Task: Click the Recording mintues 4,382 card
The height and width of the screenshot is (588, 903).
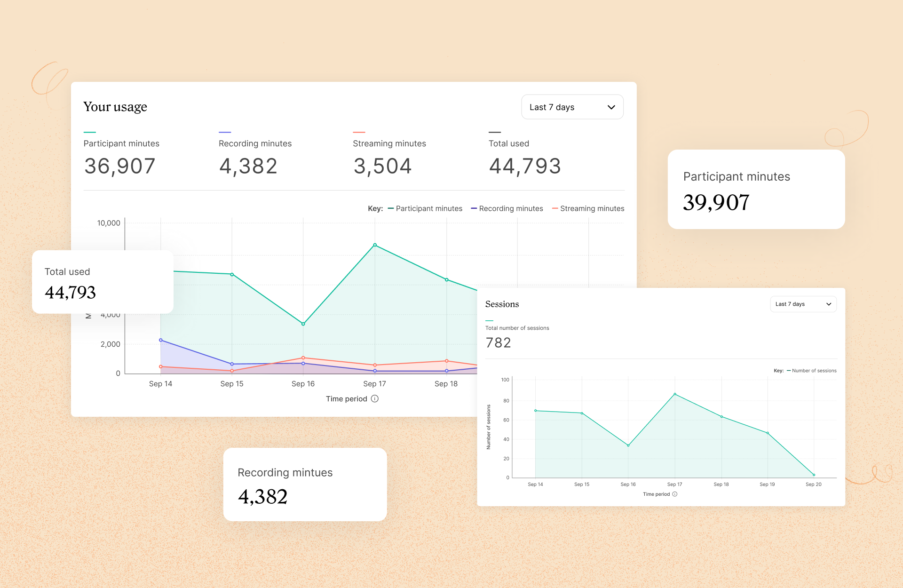Action: pos(305,485)
